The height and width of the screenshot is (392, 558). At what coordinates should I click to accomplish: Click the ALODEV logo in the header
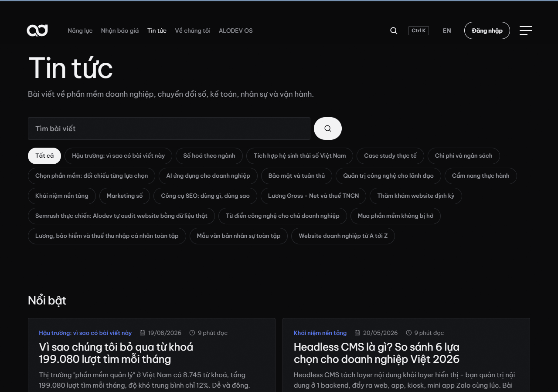tap(37, 30)
